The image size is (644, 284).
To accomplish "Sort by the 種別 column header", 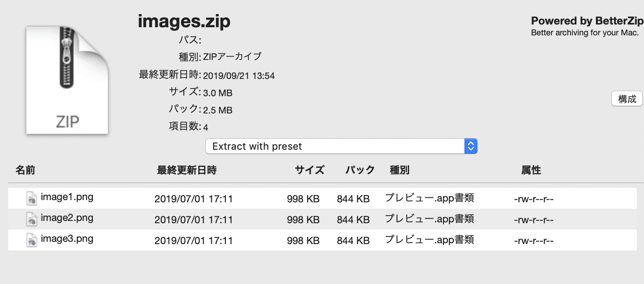I will coord(400,171).
